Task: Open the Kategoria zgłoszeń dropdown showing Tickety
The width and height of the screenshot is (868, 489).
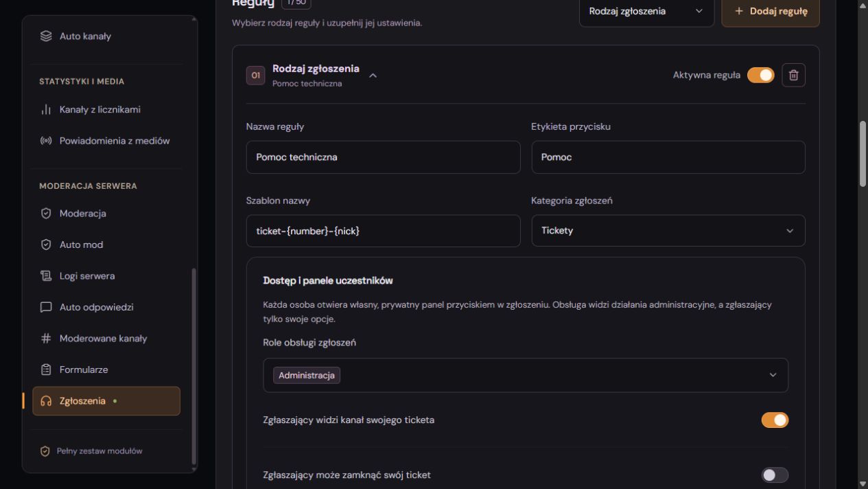Action: 668,231
